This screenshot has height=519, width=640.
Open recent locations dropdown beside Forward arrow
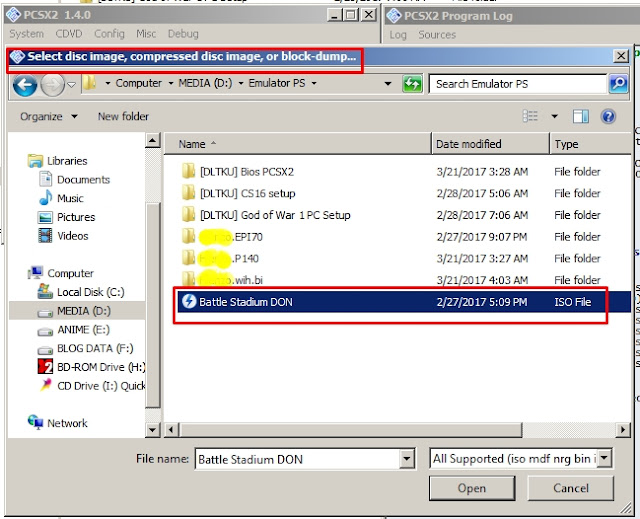pos(71,84)
